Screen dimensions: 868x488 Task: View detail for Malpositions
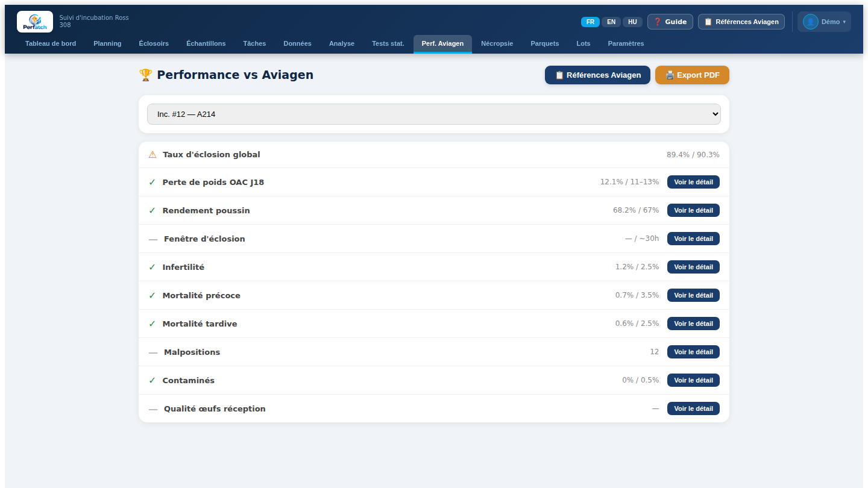point(693,352)
